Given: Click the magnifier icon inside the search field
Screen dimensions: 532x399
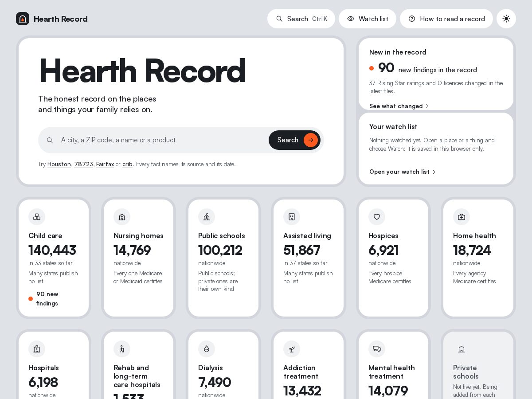Looking at the screenshot, I should tap(50, 140).
